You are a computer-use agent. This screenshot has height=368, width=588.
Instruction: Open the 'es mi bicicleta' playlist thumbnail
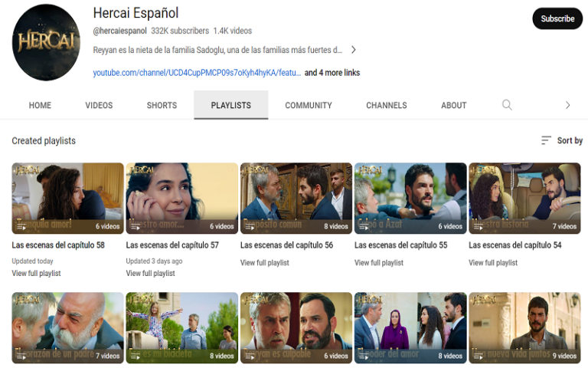click(x=182, y=328)
